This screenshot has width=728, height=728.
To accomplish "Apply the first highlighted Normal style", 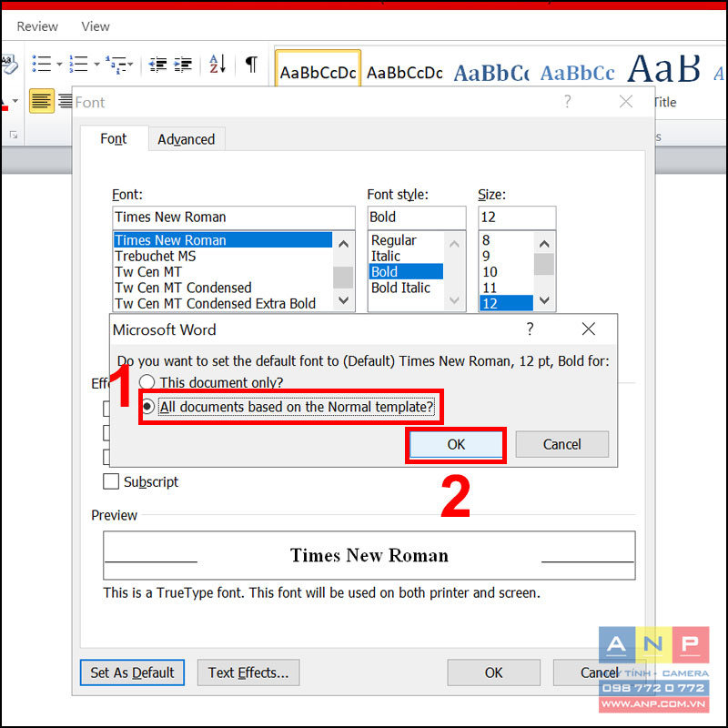I will point(318,68).
